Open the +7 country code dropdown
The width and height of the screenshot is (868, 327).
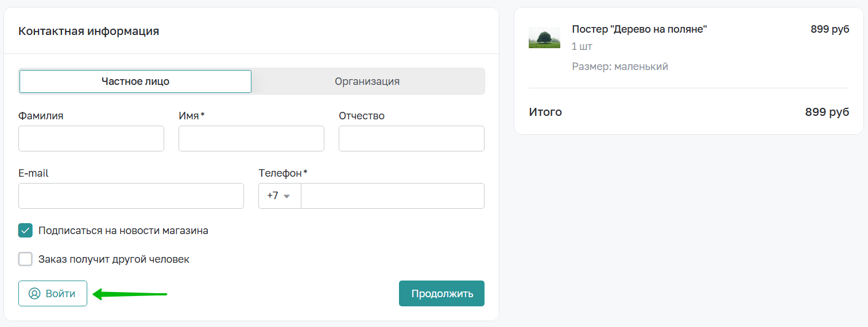280,196
